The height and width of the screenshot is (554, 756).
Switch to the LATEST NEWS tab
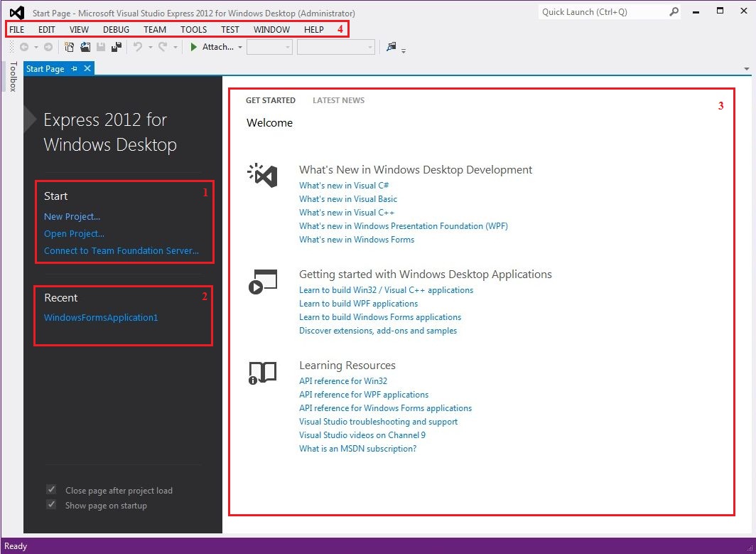[338, 100]
